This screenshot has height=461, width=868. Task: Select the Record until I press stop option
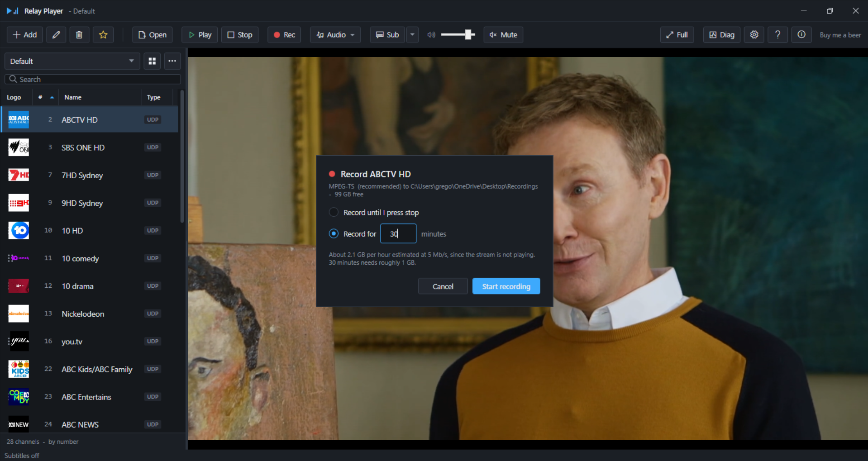pyautogui.click(x=374, y=212)
